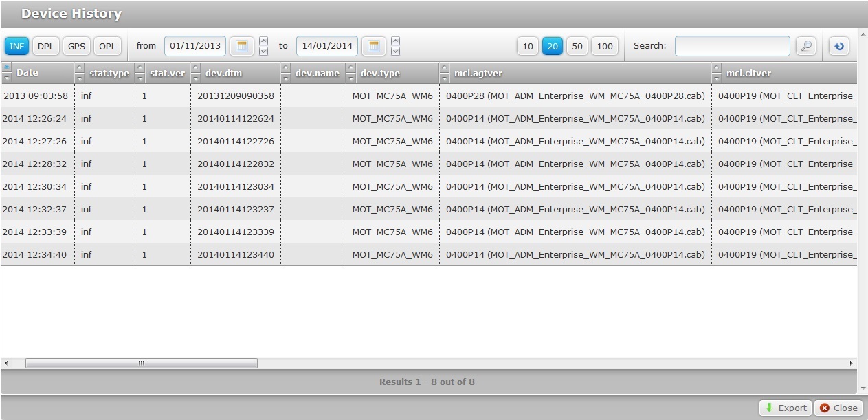Toggle the OPL filter on
The width and height of the screenshot is (868, 420).
pos(107,46)
